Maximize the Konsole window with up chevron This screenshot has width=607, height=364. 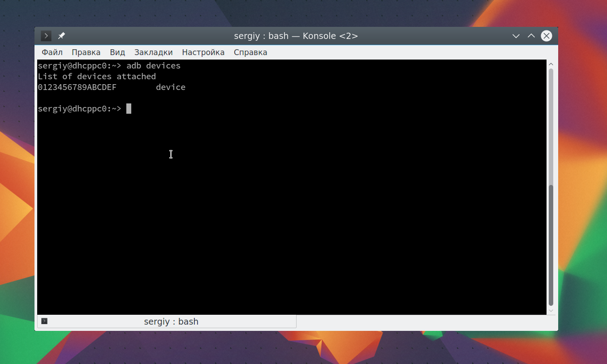tap(531, 36)
